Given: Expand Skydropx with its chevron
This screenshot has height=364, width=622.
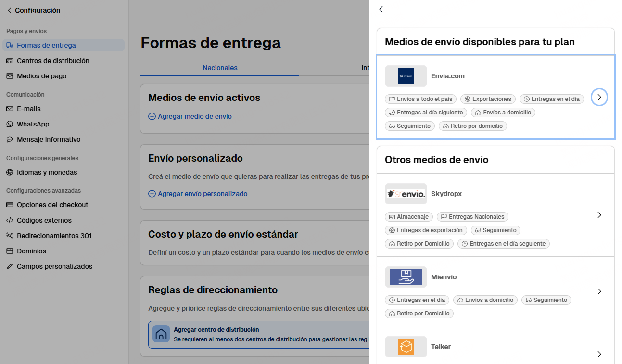Looking at the screenshot, I should click(599, 215).
